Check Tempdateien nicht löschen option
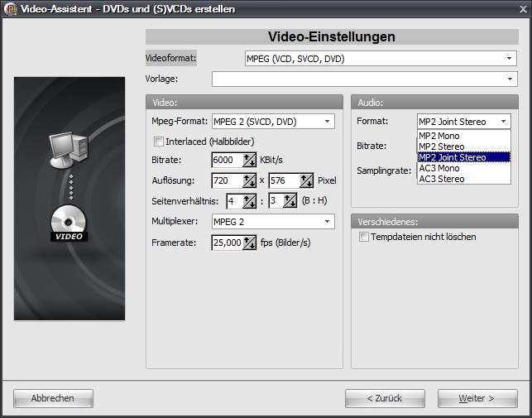Image resolution: width=532 pixels, height=418 pixels. 364,237
